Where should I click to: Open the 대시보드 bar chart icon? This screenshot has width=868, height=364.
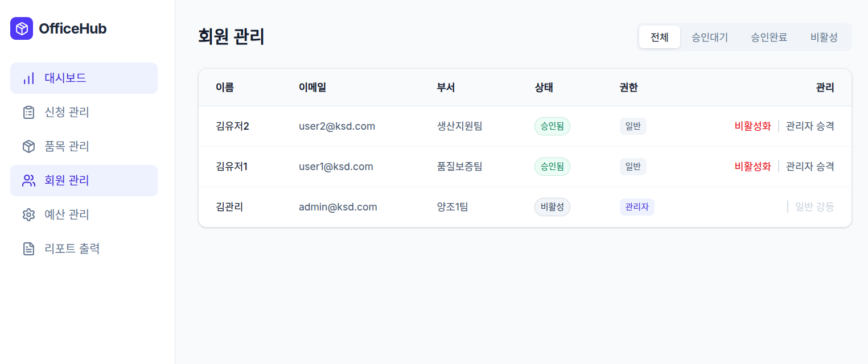(x=28, y=78)
